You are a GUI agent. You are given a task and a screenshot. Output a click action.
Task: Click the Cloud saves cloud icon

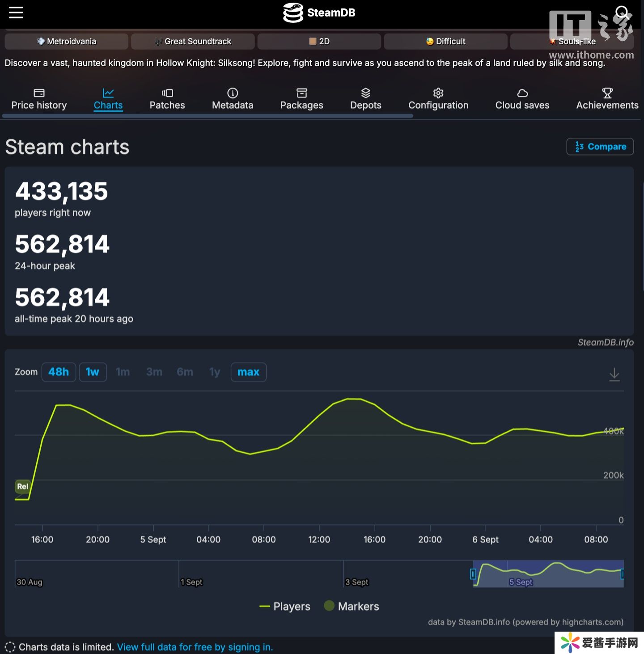pyautogui.click(x=522, y=93)
